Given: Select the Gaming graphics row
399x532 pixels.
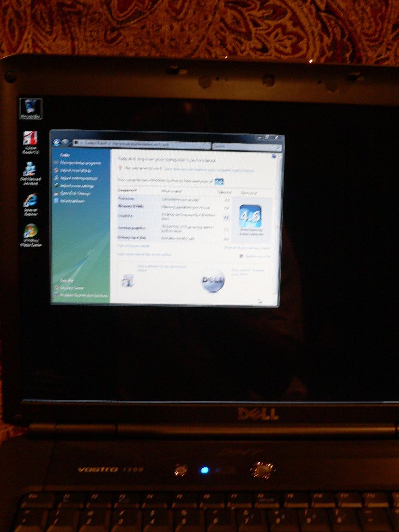Looking at the screenshot, I should (x=173, y=228).
